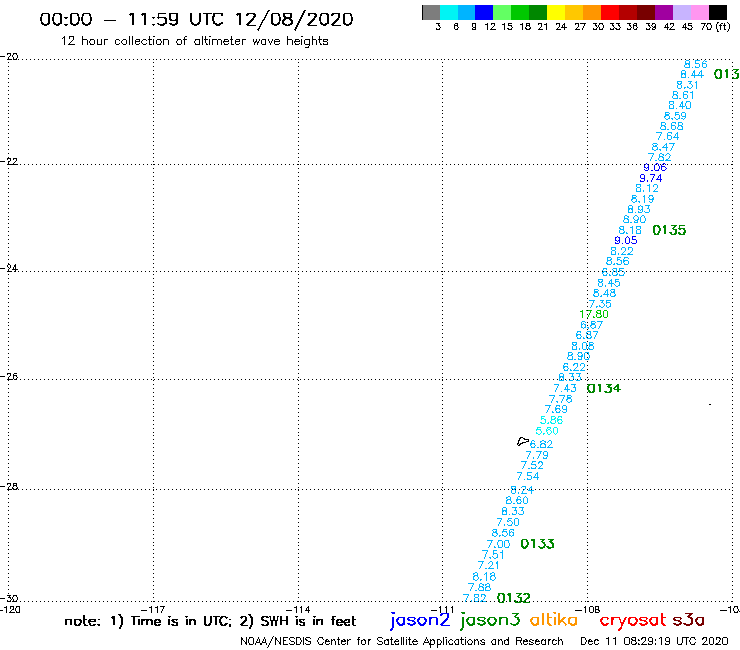Select the orange swatch in the color scale
The width and height of the screenshot is (740, 650).
pyautogui.click(x=592, y=12)
